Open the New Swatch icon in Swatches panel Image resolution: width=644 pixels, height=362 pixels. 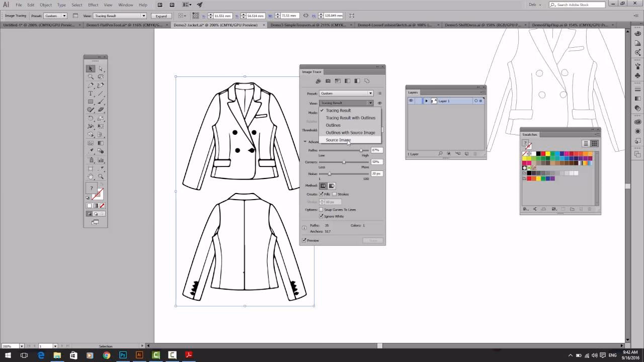click(581, 209)
